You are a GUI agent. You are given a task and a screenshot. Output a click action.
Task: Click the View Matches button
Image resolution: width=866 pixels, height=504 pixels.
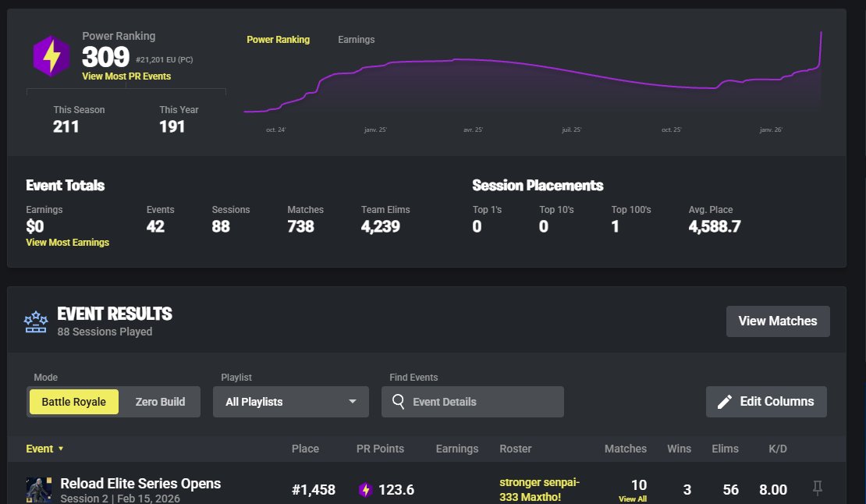778,321
